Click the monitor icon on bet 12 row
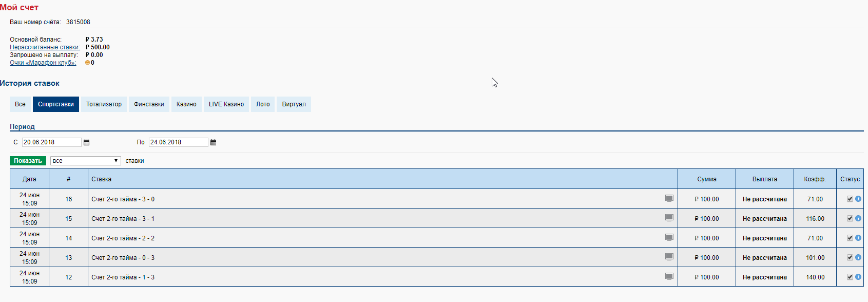This screenshot has width=868, height=302. click(x=669, y=276)
